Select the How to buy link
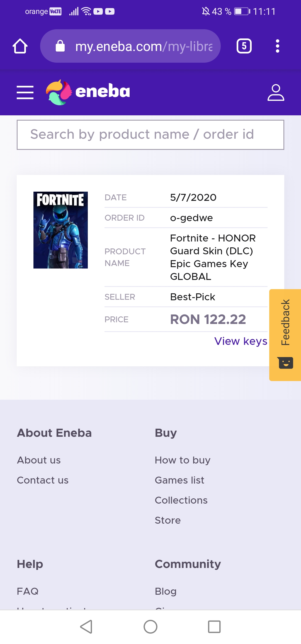301x644 pixels. pos(183,460)
